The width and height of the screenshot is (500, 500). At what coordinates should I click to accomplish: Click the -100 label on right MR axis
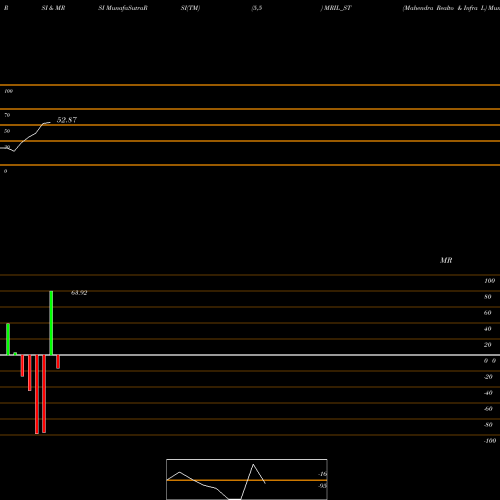pyautogui.click(x=490, y=441)
